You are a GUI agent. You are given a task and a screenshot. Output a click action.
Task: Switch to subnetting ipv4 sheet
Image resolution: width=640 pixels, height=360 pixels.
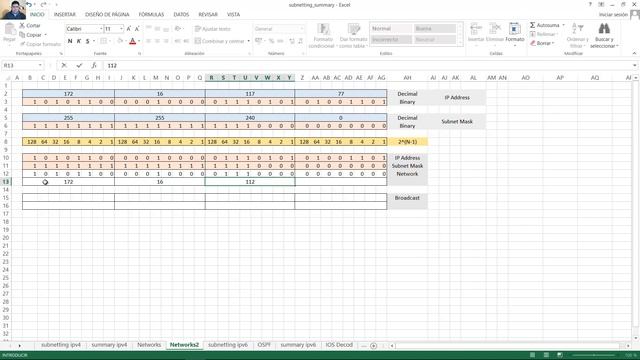(61, 345)
